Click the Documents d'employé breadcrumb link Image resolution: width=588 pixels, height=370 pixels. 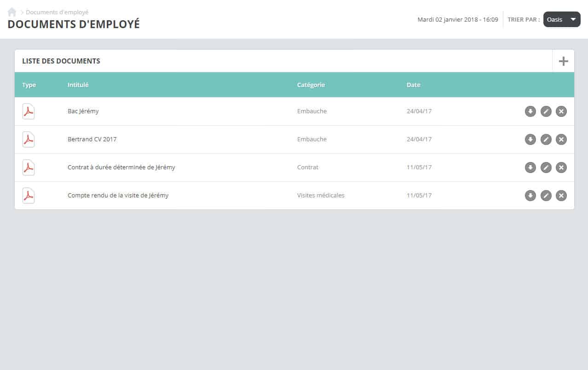click(x=57, y=12)
